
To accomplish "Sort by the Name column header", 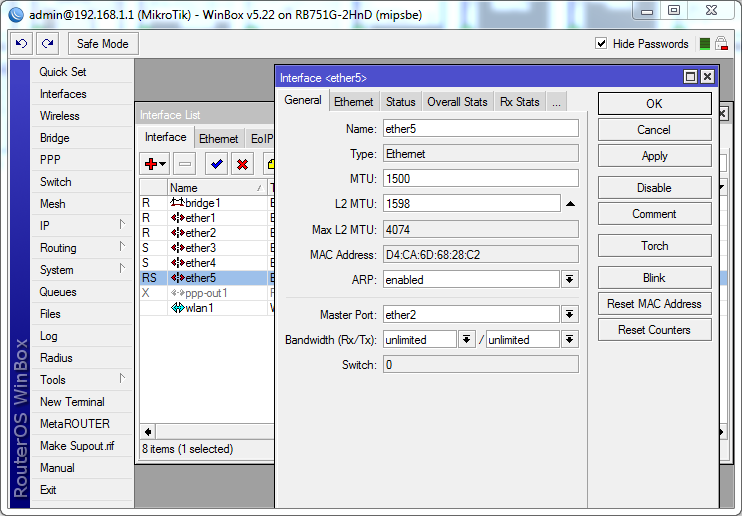I will tap(217, 188).
